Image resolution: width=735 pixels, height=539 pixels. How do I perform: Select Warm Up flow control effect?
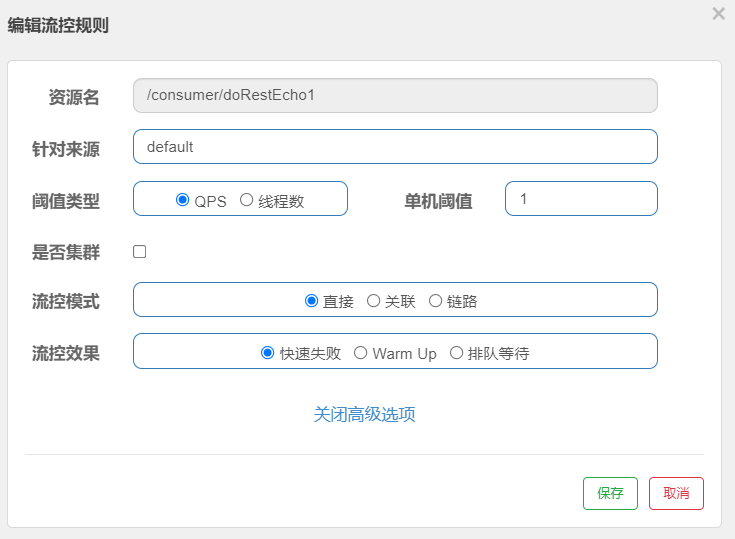click(360, 352)
